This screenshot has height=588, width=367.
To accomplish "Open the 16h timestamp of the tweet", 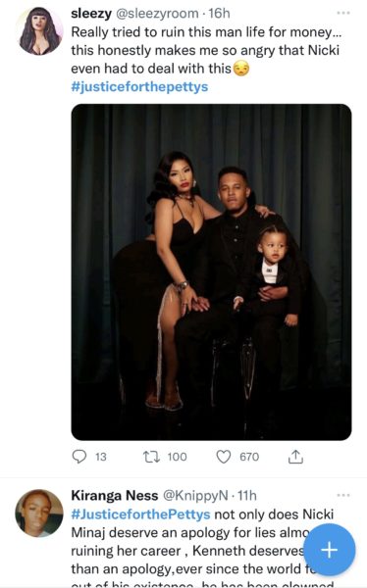I will coord(219,14).
